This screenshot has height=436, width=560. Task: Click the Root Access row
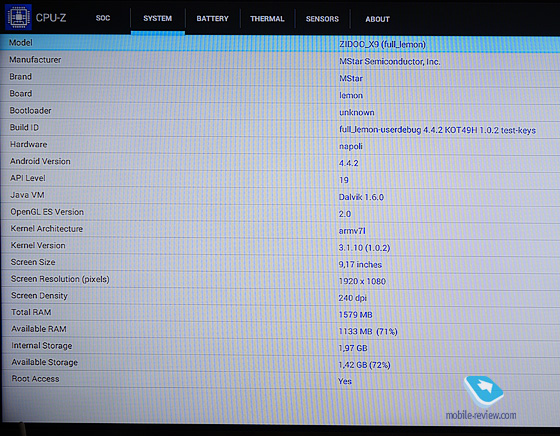(x=280, y=380)
